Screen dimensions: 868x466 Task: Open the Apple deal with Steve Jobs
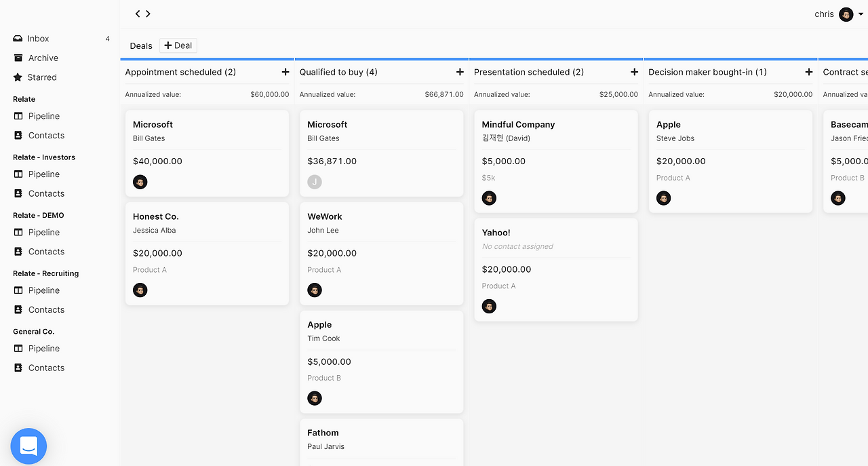pos(730,161)
